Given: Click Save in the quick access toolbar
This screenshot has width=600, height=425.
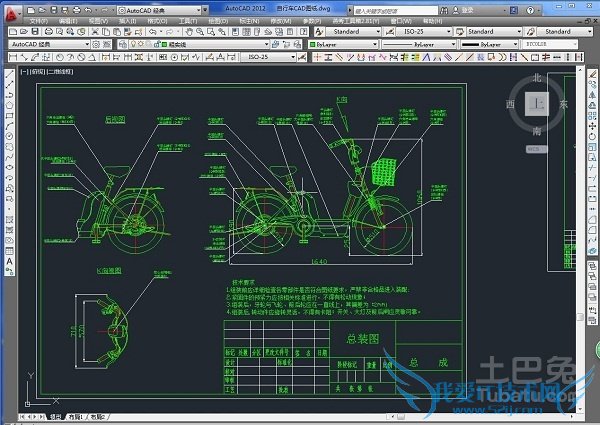Looking at the screenshot, I should (x=54, y=10).
